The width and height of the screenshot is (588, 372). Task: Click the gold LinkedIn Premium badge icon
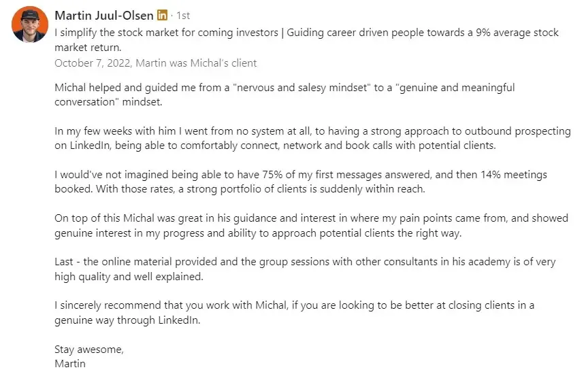click(163, 16)
